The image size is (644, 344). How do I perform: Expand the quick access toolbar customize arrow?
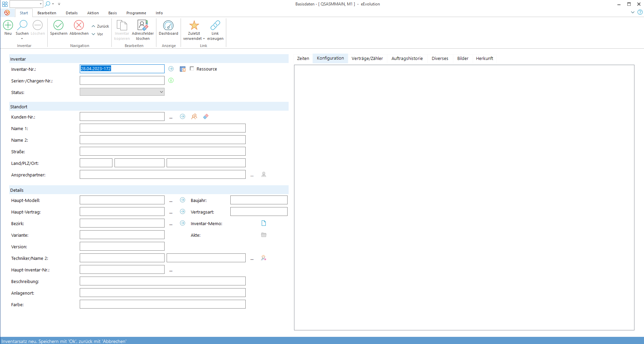[x=59, y=4]
